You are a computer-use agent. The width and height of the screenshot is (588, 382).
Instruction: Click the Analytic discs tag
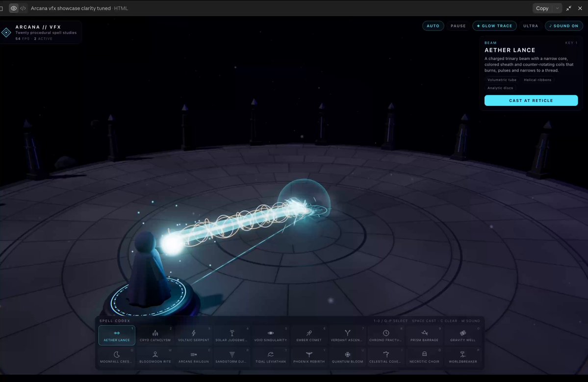tap(500, 88)
